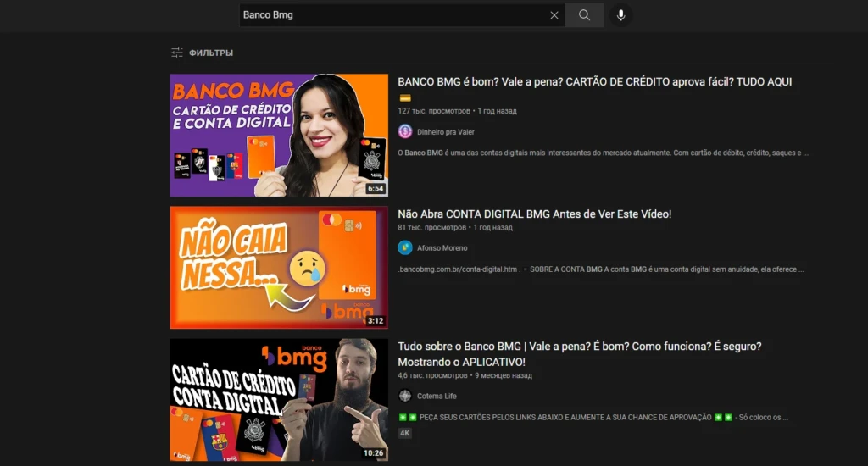Click description "PEÇA SEUS CARTÕES PELOS LINKS ABAIXO"
The width and height of the screenshot is (868, 466).
[593, 418]
